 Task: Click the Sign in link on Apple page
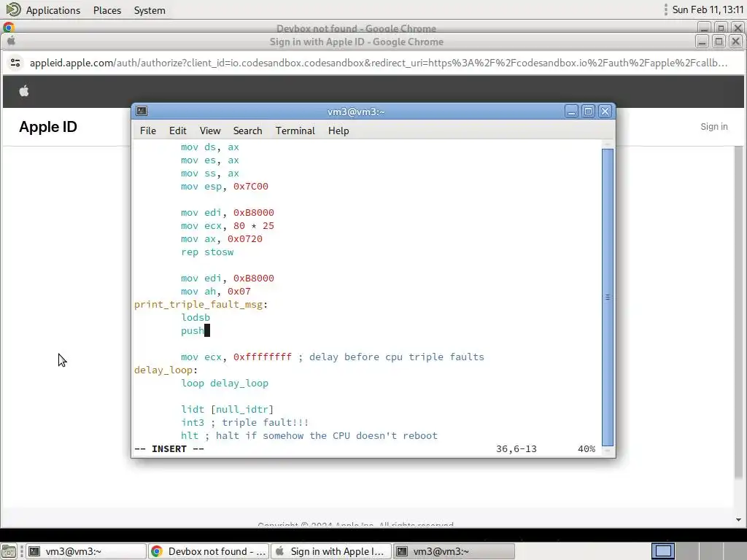(x=713, y=127)
